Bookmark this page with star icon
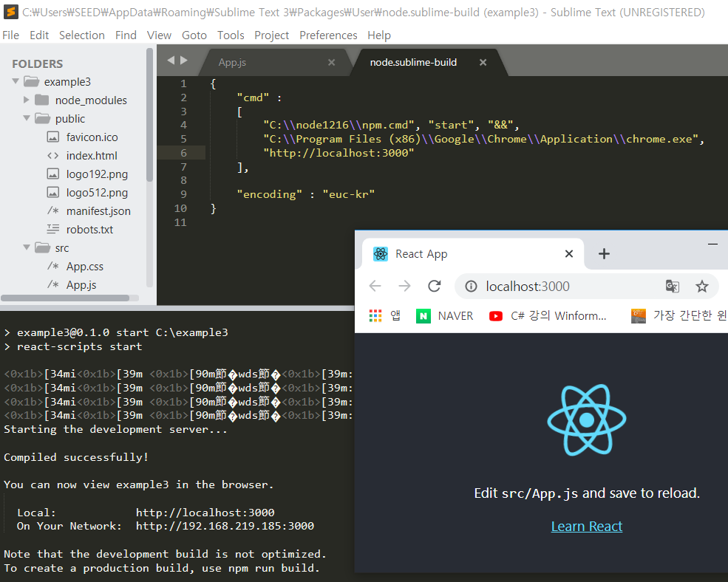Image resolution: width=728 pixels, height=582 pixels. (x=701, y=287)
